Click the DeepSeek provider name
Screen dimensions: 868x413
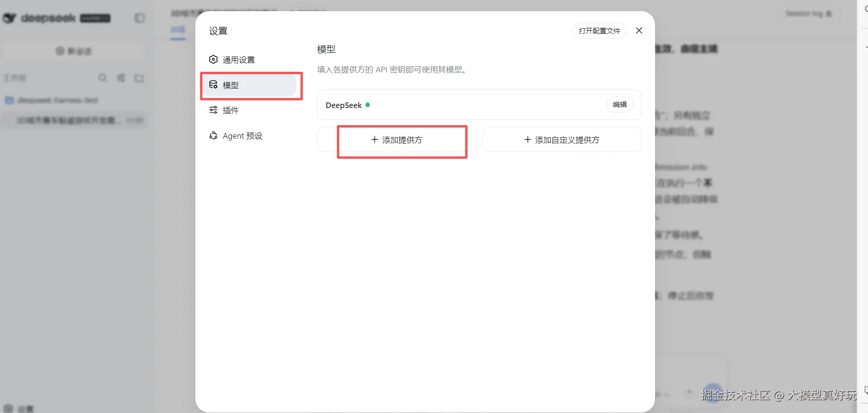point(343,105)
